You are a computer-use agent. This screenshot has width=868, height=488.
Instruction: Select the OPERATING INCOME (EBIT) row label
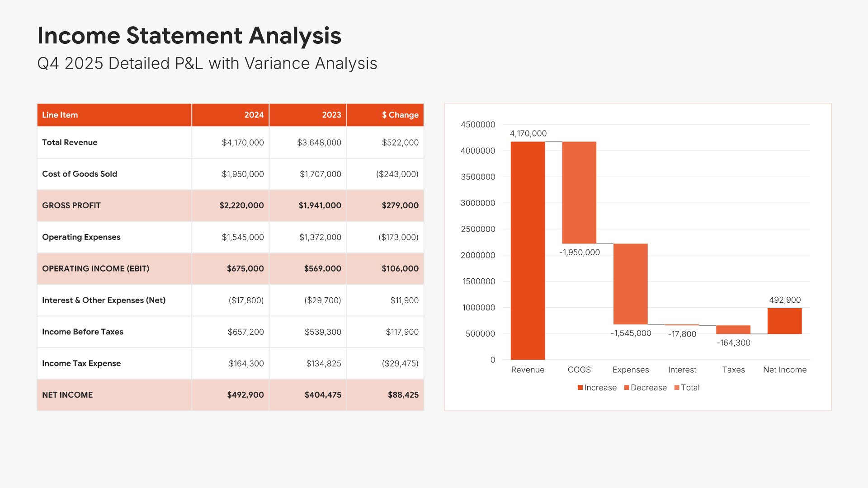pos(95,268)
